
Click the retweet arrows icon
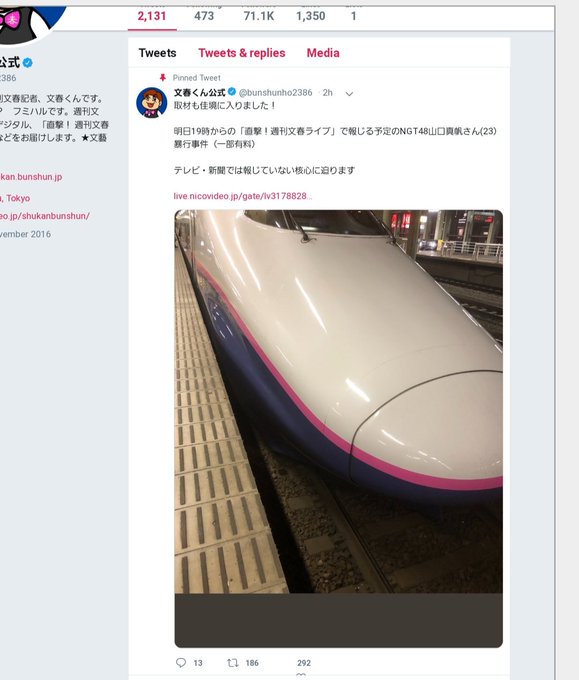(233, 663)
